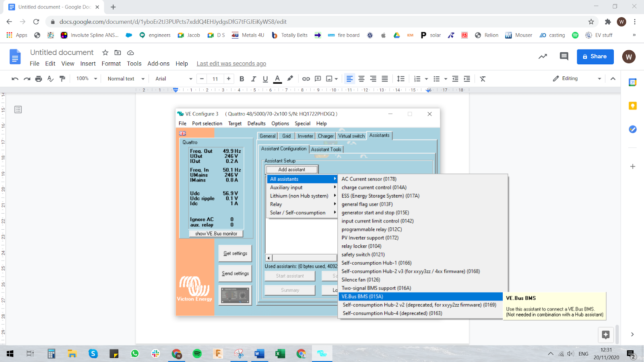Open the Format menu
The width and height of the screenshot is (644, 362).
point(111,64)
